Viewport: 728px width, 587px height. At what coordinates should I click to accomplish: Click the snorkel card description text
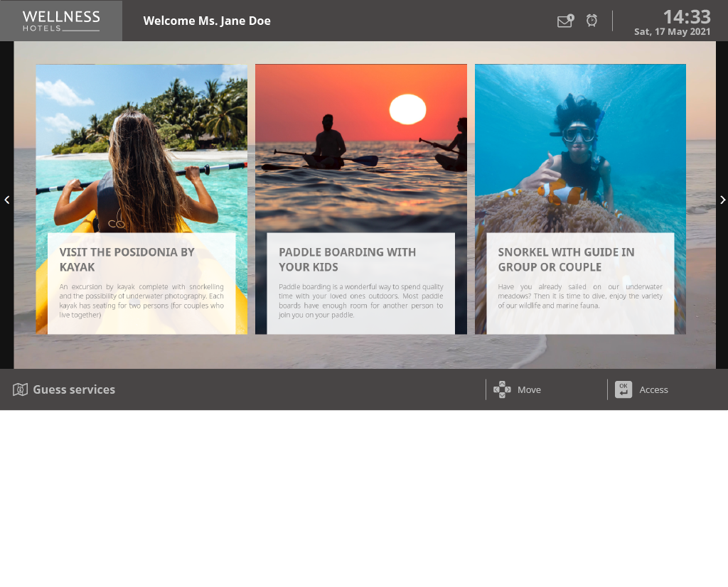(579, 296)
